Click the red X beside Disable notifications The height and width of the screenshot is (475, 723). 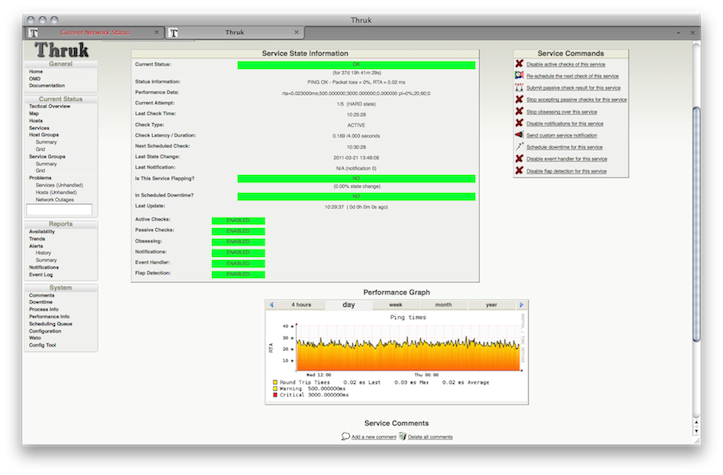click(519, 123)
